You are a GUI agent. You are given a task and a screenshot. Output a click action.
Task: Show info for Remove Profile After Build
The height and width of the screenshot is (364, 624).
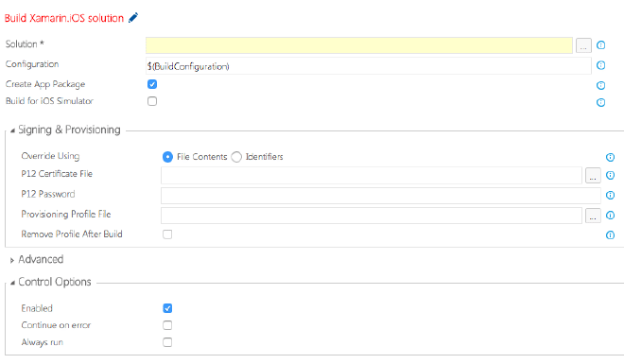pos(610,235)
